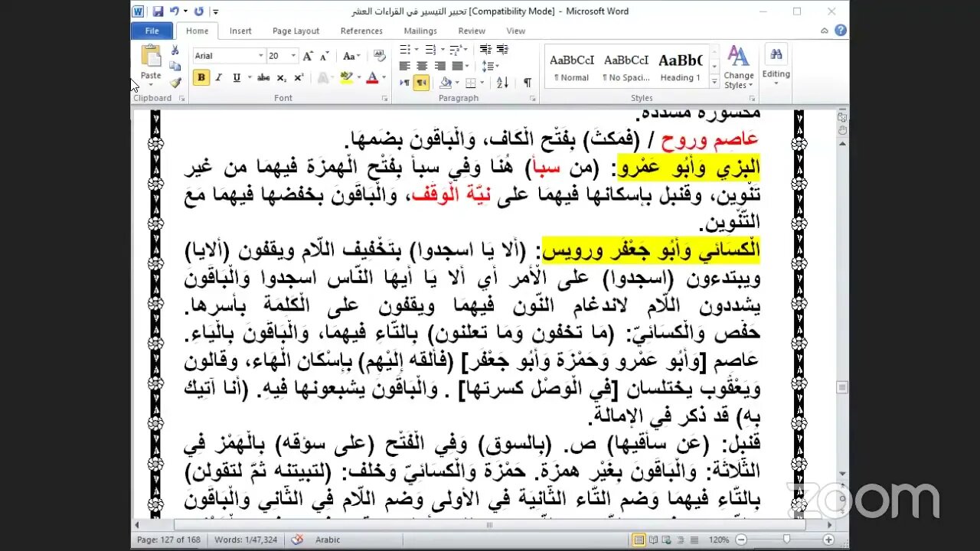Click Page 127 of 168 in status bar
The height and width of the screenshot is (551, 980).
pyautogui.click(x=168, y=540)
